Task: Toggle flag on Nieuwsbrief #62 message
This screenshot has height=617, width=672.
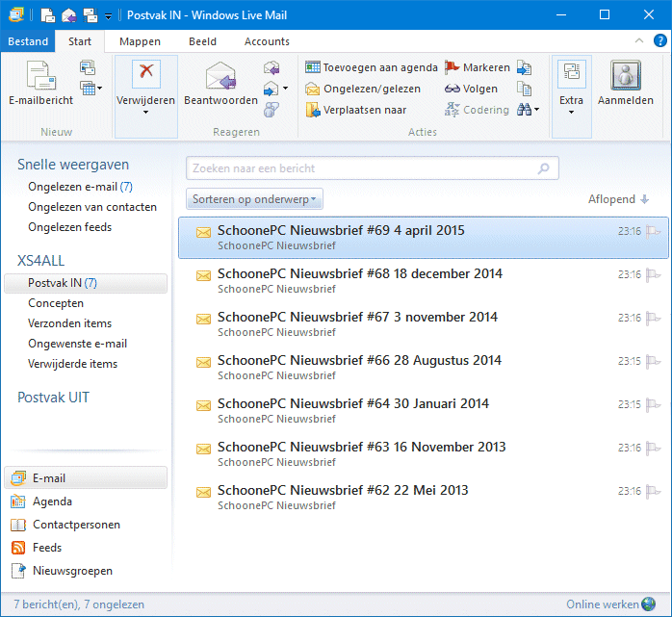Action: coord(653,491)
